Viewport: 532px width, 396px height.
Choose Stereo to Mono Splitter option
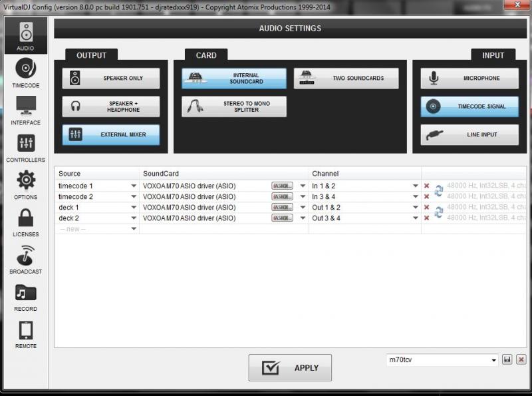point(234,106)
